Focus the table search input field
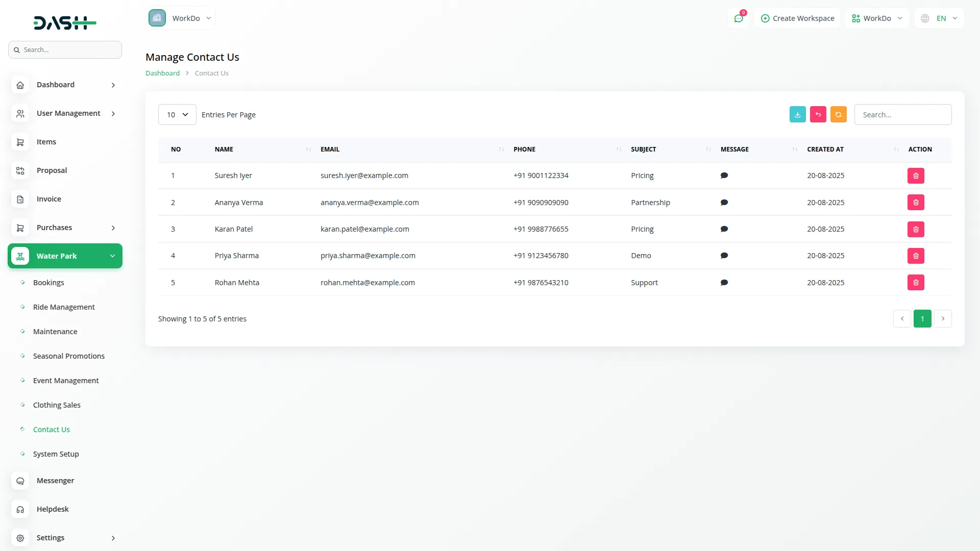Image resolution: width=980 pixels, height=551 pixels. [x=902, y=115]
